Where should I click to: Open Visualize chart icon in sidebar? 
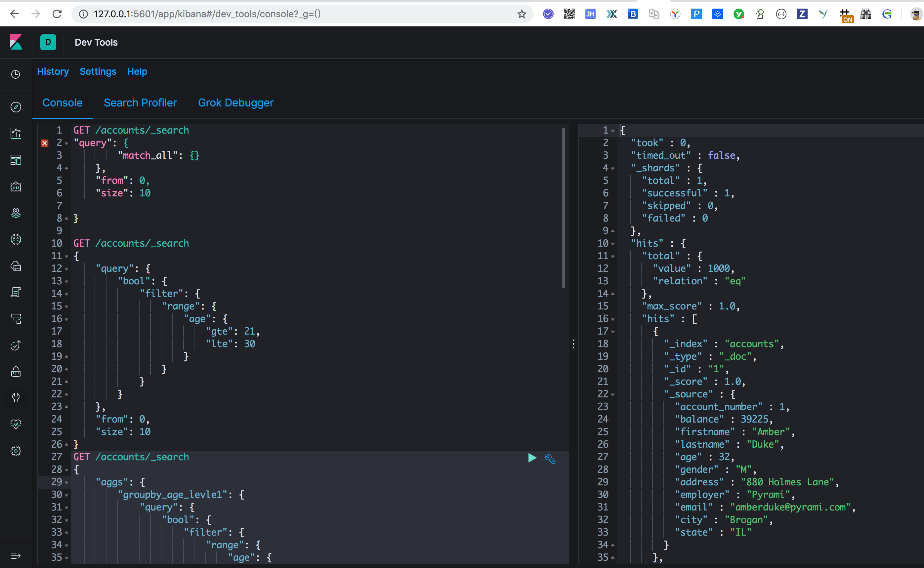click(16, 133)
